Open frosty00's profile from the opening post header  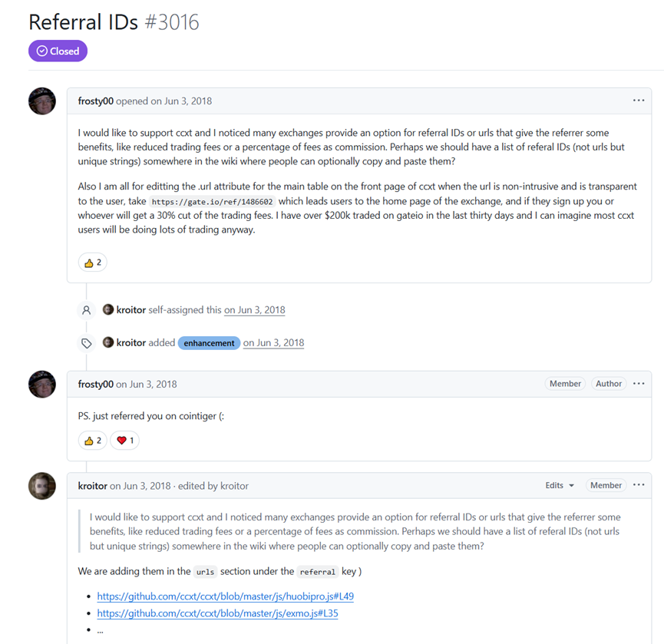click(x=95, y=101)
